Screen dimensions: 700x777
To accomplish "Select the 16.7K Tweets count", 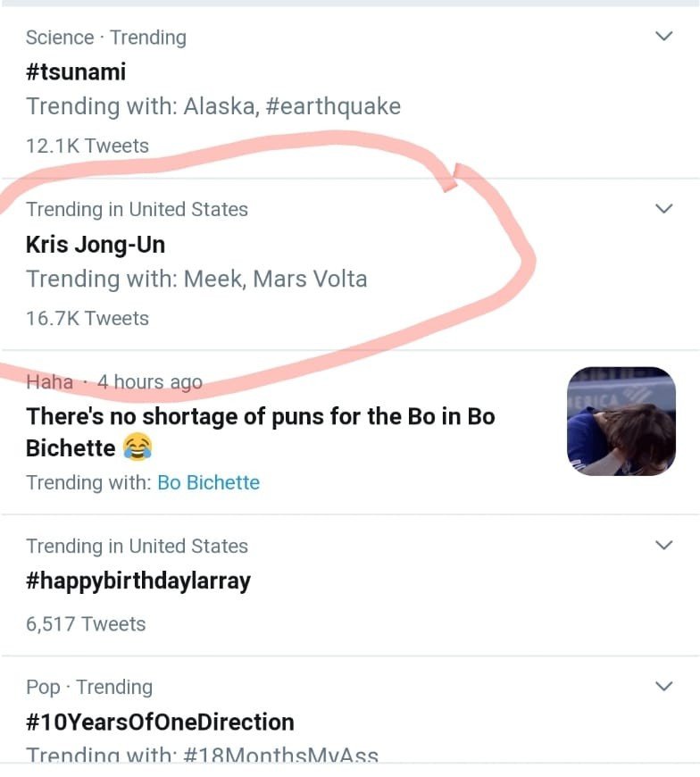I will 87,318.
